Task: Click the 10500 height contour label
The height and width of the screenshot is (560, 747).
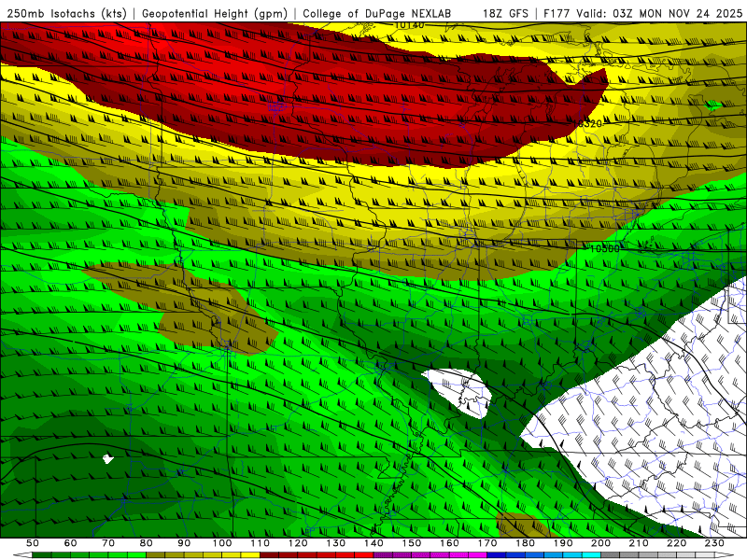Action: (x=604, y=248)
